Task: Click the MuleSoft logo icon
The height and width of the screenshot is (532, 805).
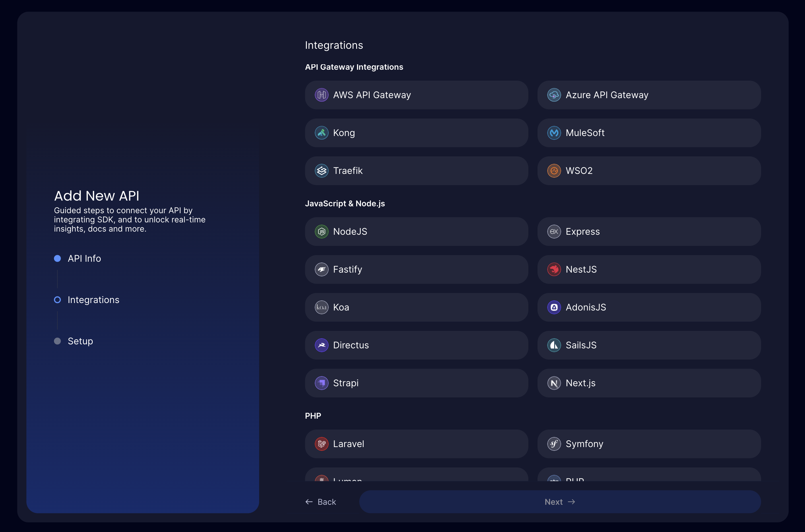Action: coord(554,133)
